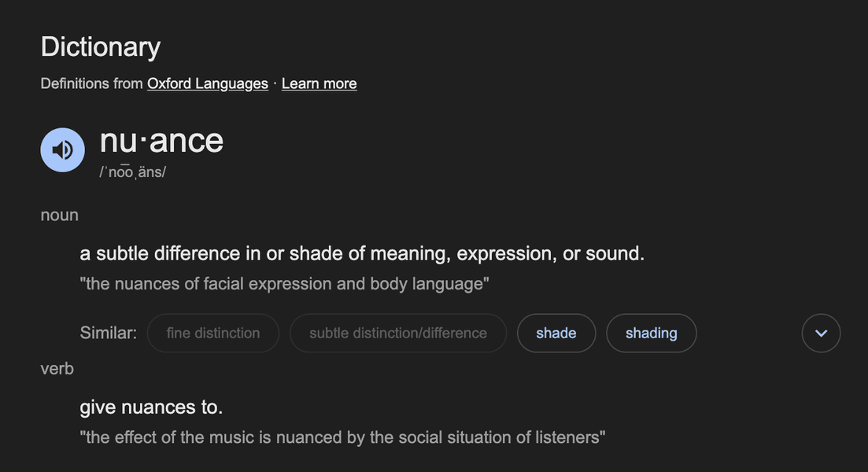This screenshot has width=868, height=472.
Task: Click the headword nu·ance
Action: (x=161, y=141)
